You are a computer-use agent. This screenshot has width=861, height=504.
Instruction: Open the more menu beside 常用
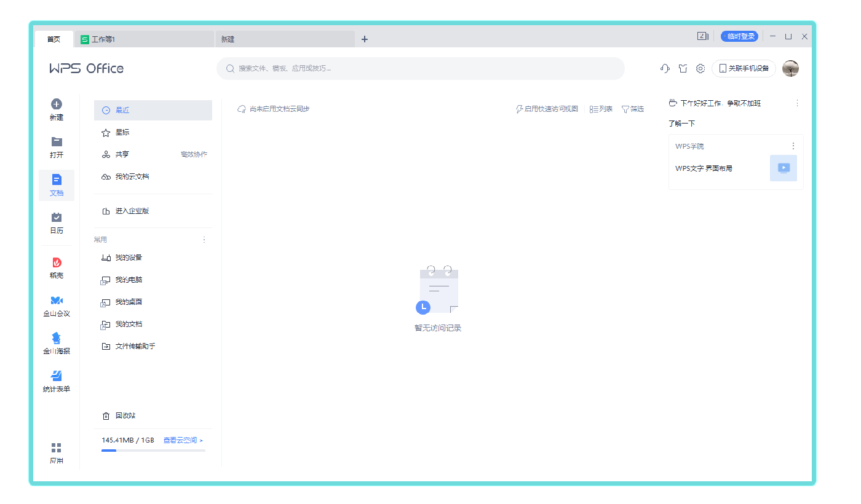point(204,240)
